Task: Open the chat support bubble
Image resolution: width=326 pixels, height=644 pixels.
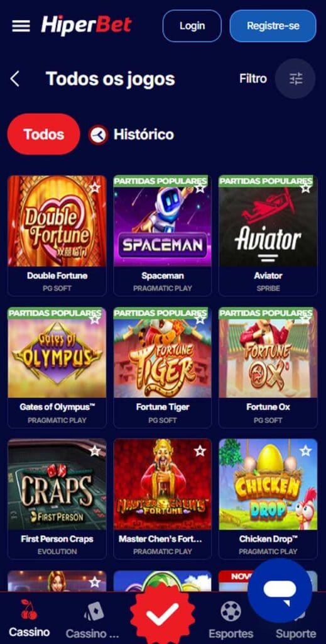Action: tap(280, 591)
